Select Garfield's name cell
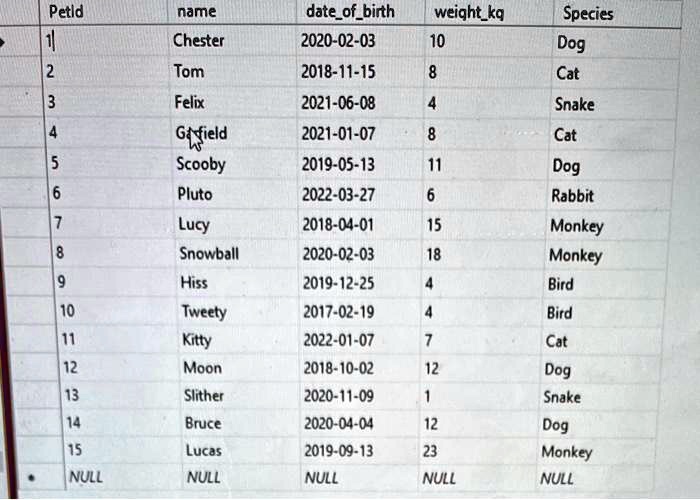This screenshot has width=700, height=500. pyautogui.click(x=201, y=134)
